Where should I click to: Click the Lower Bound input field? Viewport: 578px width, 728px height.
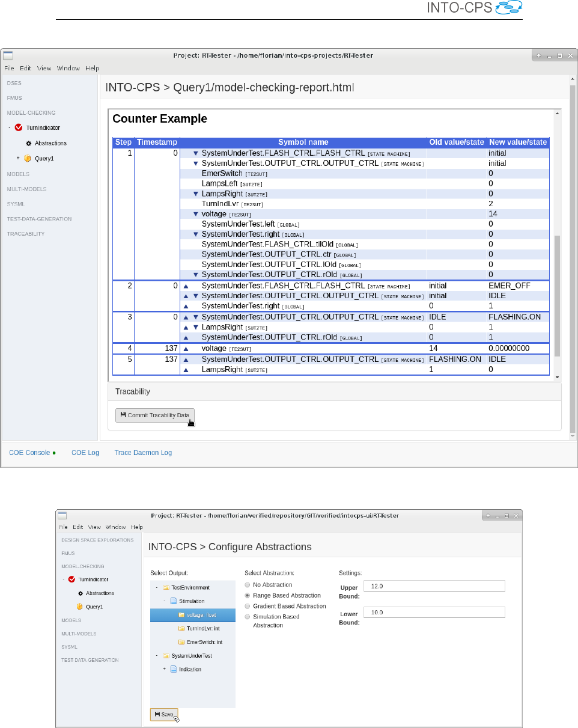(435, 613)
